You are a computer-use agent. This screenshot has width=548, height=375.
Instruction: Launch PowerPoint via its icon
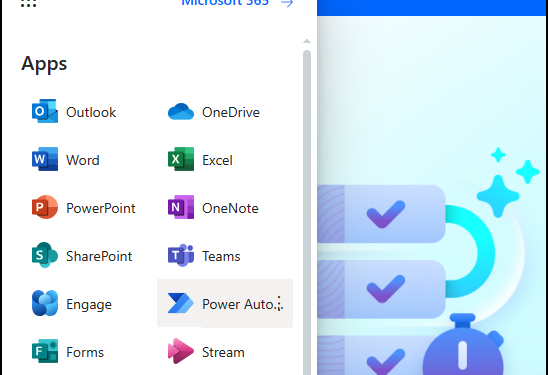[45, 207]
